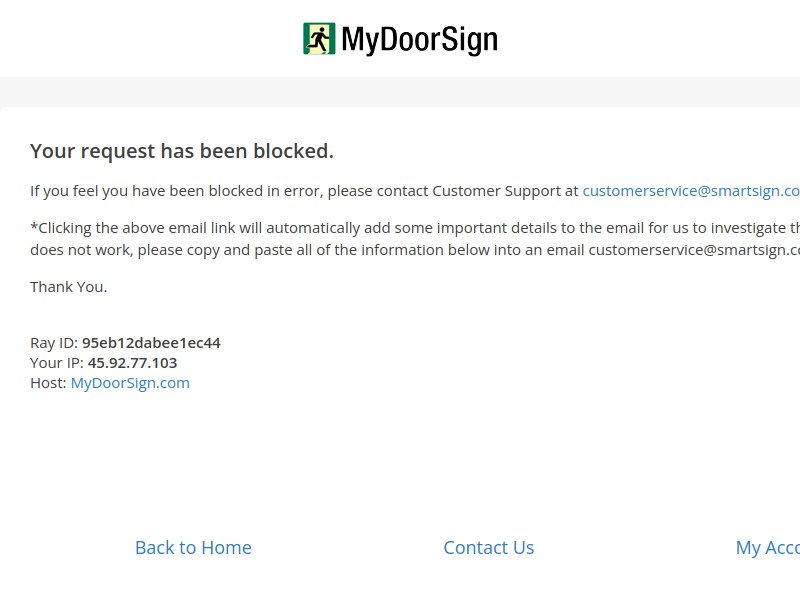Click the running man exit sign icon
This screenshot has width=800, height=600.
click(x=319, y=38)
